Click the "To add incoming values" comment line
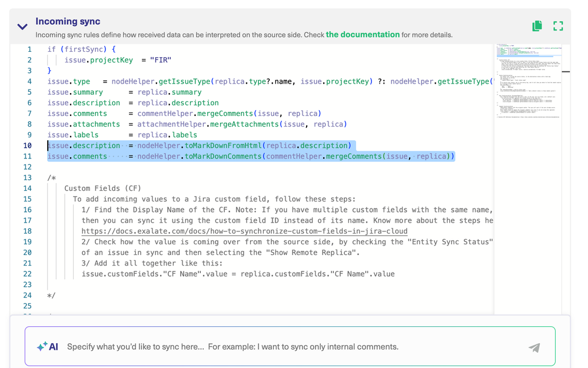Image resolution: width=588 pixels, height=368 pixels. tap(214, 199)
